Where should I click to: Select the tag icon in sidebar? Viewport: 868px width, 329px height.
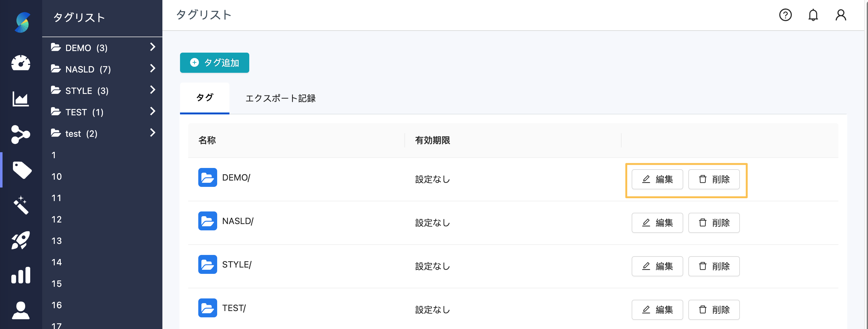tap(22, 170)
